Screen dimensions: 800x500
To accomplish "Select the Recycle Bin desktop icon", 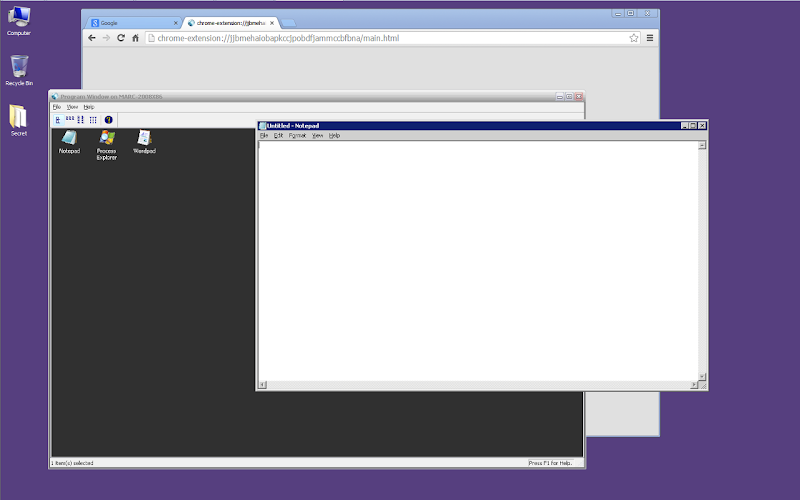I will click(19, 70).
